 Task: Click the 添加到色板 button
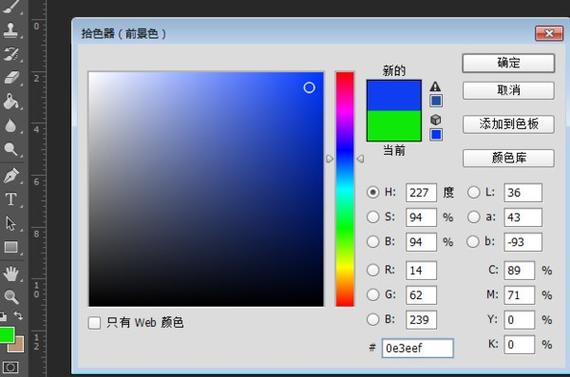pyautogui.click(x=508, y=124)
